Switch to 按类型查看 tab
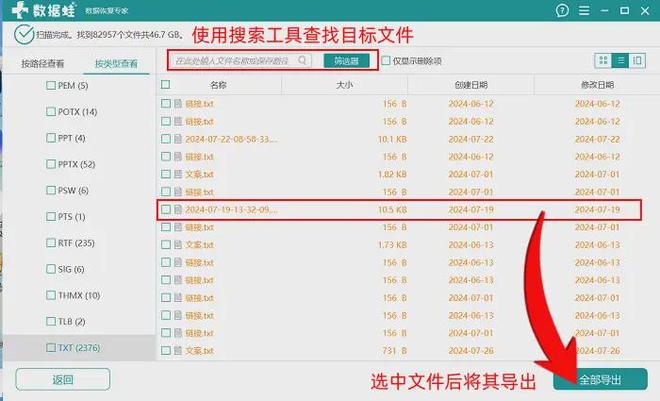Screen dimensions: 660x401 (116, 64)
